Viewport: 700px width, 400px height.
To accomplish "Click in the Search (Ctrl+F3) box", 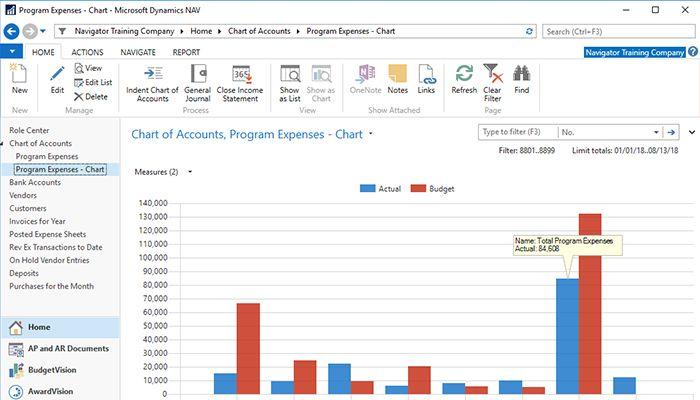I will click(x=618, y=32).
